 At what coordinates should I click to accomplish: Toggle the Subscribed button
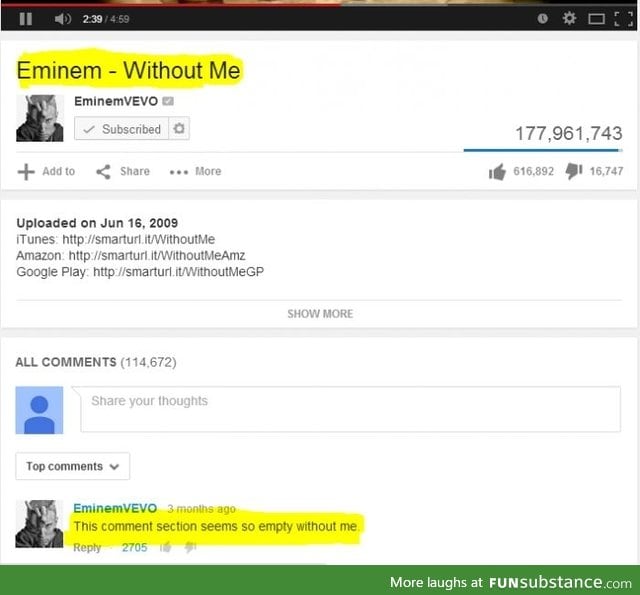pos(121,129)
